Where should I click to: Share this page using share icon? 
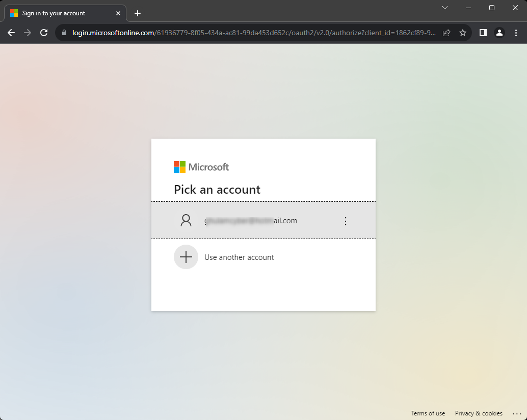pos(446,33)
